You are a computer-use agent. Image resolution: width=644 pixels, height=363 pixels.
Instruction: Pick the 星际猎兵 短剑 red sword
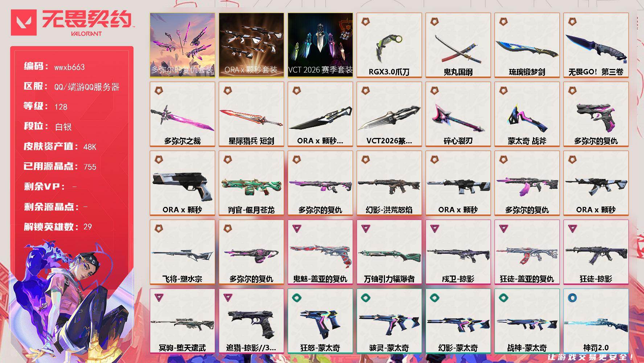[251, 118]
